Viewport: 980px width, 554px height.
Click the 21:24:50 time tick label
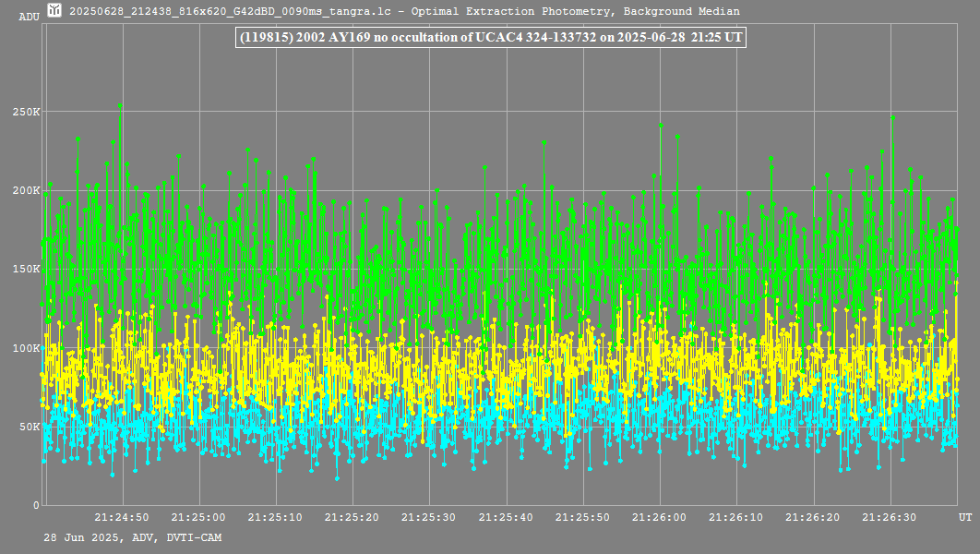(122, 518)
